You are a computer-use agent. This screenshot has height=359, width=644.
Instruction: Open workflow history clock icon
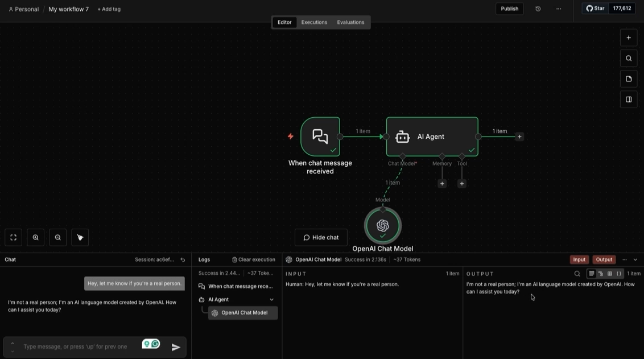pyautogui.click(x=538, y=9)
